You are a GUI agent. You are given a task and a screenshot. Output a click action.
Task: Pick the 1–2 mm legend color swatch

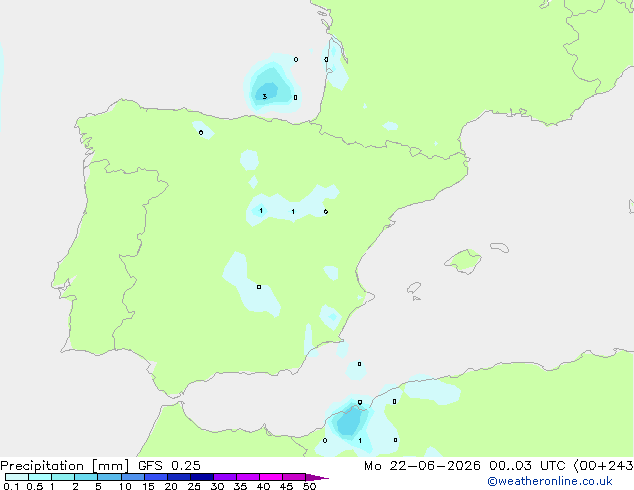63,477
